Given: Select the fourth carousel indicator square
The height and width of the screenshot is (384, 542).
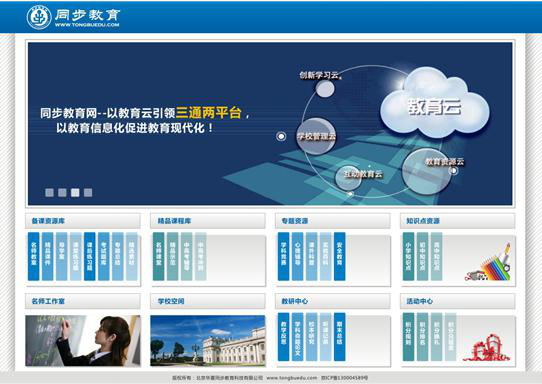Looking at the screenshot, I should [88, 193].
